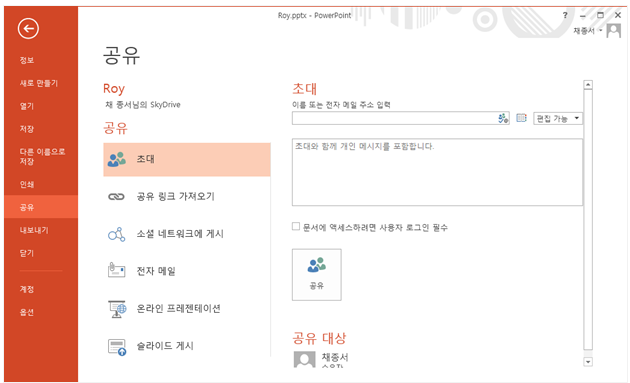The height and width of the screenshot is (383, 630).
Task: Select the 슬라이드 게시 label
Action: (165, 346)
